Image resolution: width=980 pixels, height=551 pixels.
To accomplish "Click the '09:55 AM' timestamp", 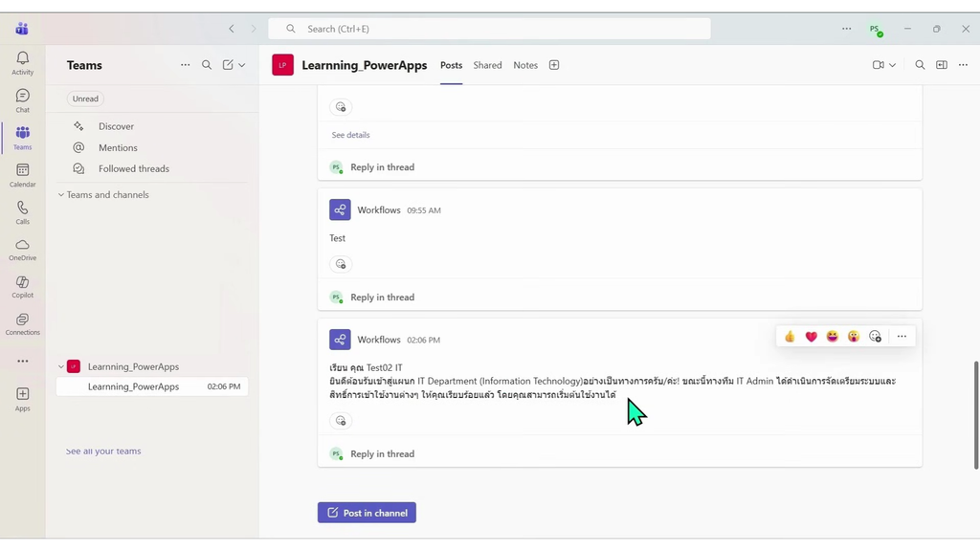I will point(424,210).
